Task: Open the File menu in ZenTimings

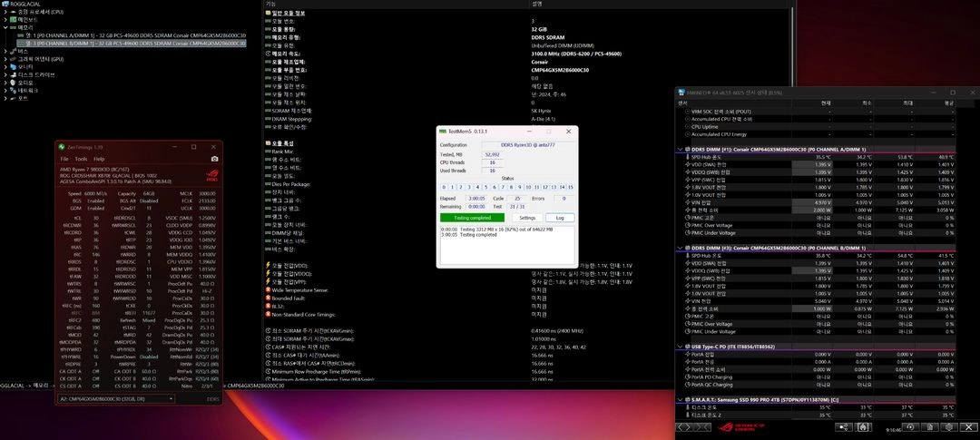Action: tap(64, 159)
